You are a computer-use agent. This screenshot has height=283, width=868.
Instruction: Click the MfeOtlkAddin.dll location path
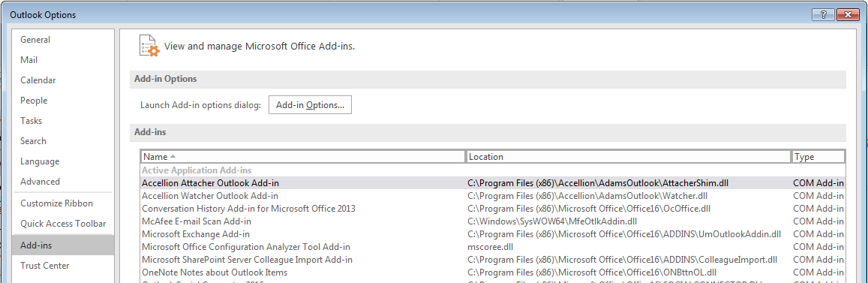click(x=552, y=221)
